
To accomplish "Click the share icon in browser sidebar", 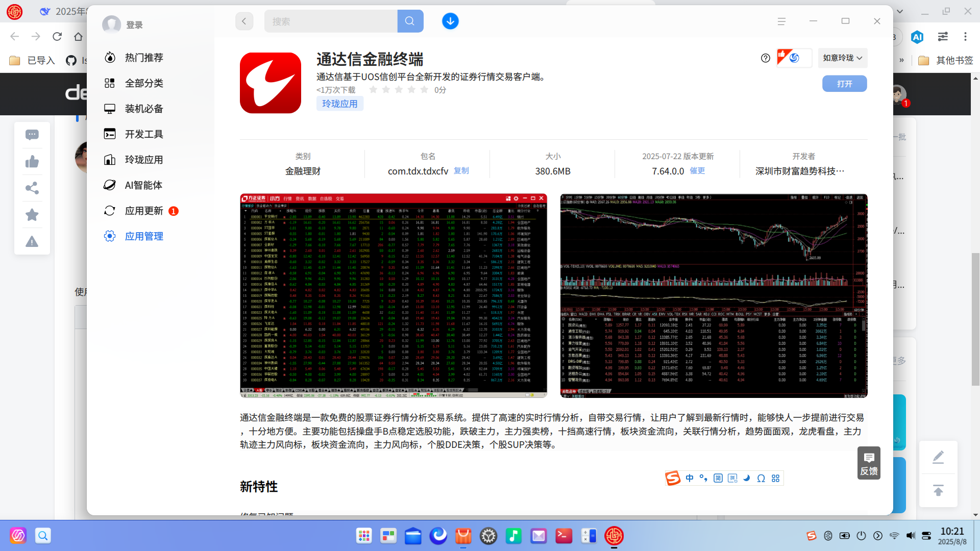I will point(32,188).
